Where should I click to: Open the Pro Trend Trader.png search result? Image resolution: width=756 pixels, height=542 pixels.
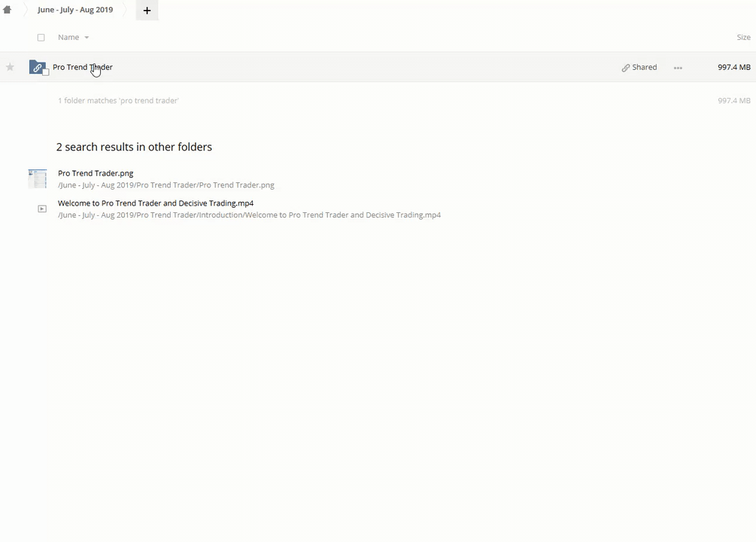click(96, 173)
